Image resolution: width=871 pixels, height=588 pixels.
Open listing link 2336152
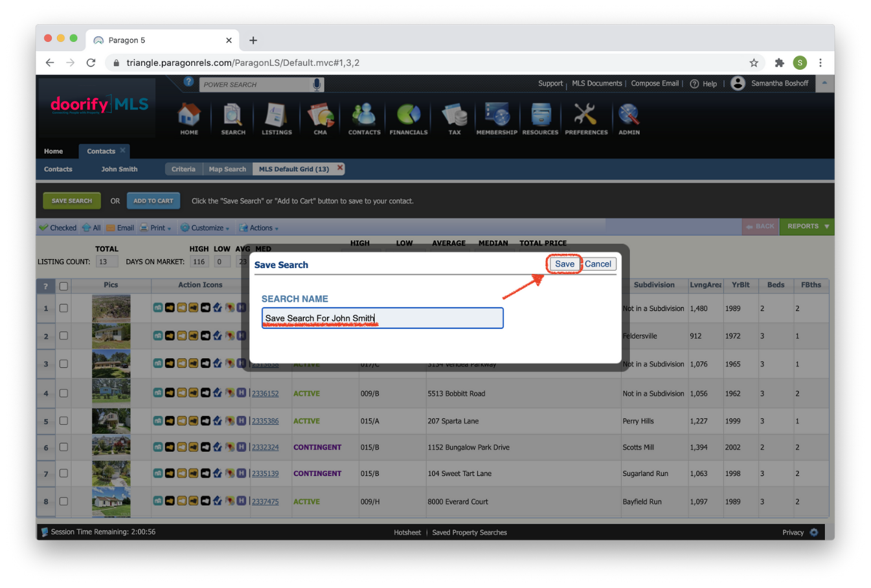(x=265, y=394)
